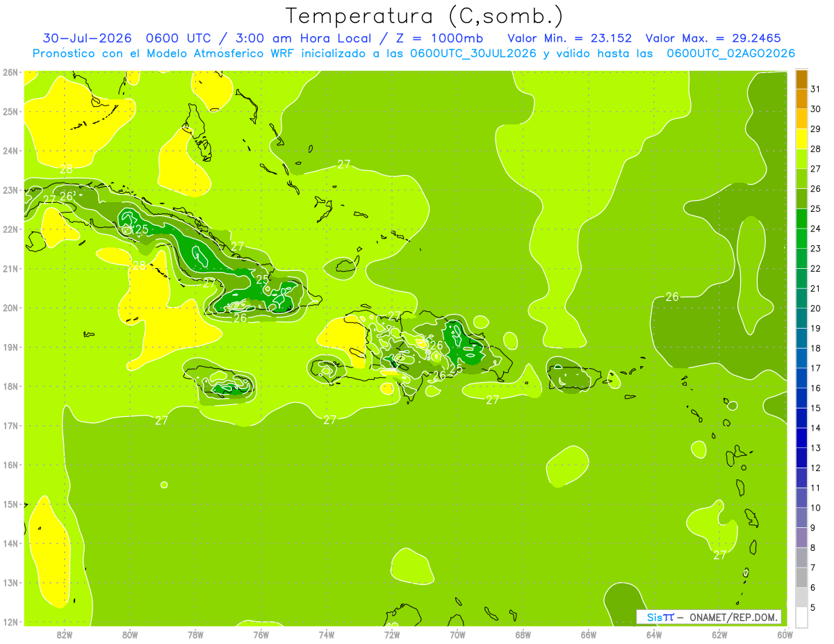The image size is (834, 644).
Task: Select the 16N latitude axis label
Action: tap(11, 465)
